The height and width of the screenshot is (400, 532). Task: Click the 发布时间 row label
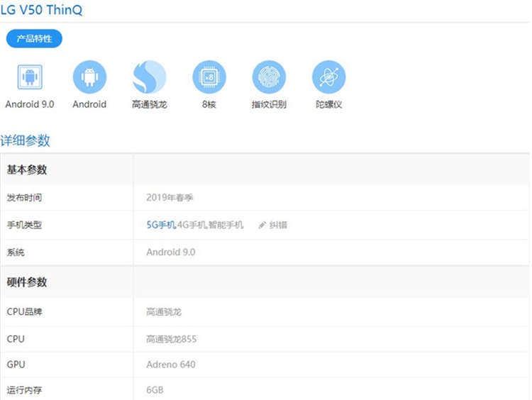[24, 197]
